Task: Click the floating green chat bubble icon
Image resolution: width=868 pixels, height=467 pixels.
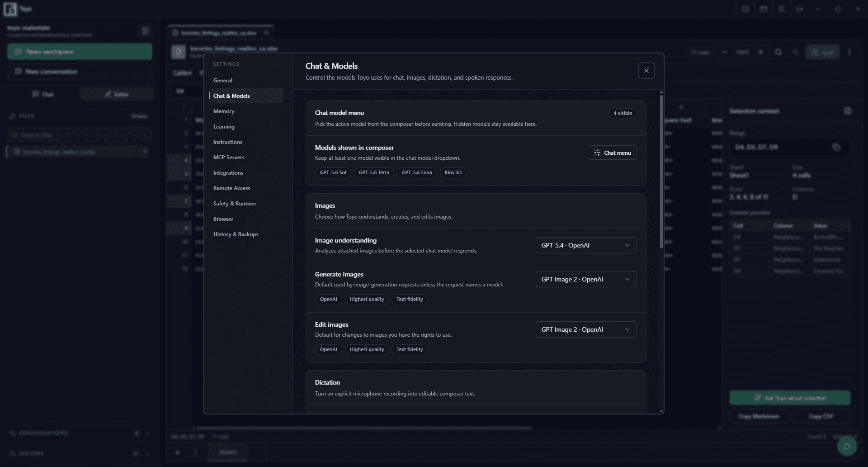Action: click(x=847, y=446)
